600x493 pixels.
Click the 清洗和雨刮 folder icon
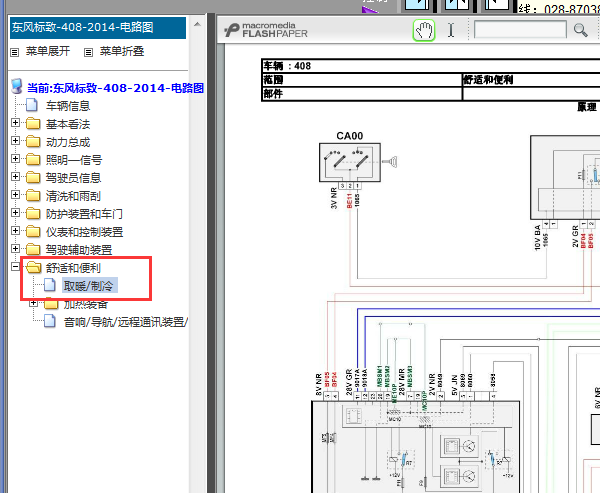(33, 195)
